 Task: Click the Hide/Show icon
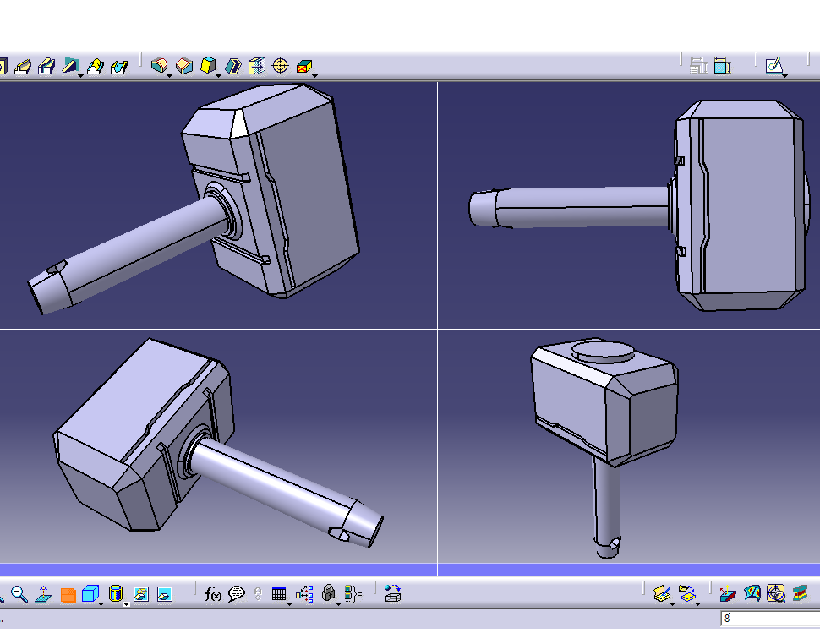(141, 594)
